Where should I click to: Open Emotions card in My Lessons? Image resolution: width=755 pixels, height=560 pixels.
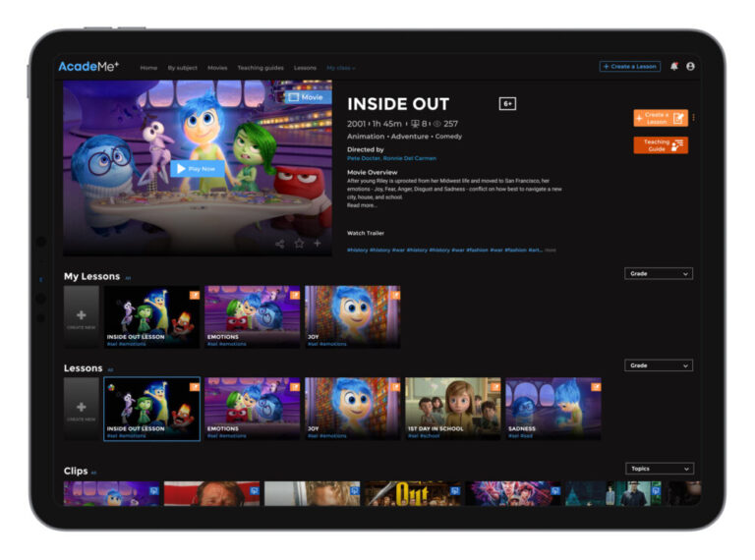point(253,317)
